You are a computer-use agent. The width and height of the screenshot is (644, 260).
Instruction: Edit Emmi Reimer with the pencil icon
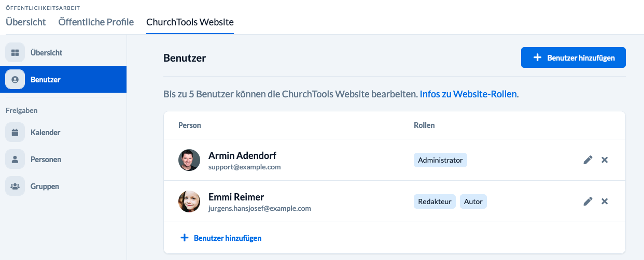pyautogui.click(x=587, y=201)
